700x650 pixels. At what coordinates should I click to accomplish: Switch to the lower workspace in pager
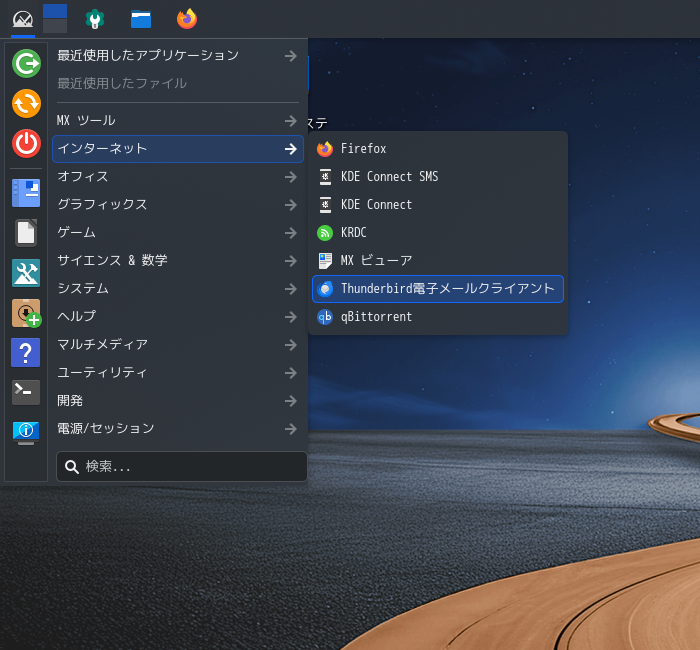pos(55,26)
